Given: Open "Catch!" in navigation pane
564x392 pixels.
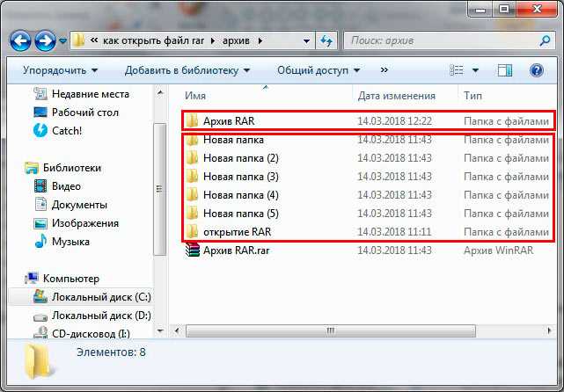Looking at the screenshot, I should tap(57, 131).
